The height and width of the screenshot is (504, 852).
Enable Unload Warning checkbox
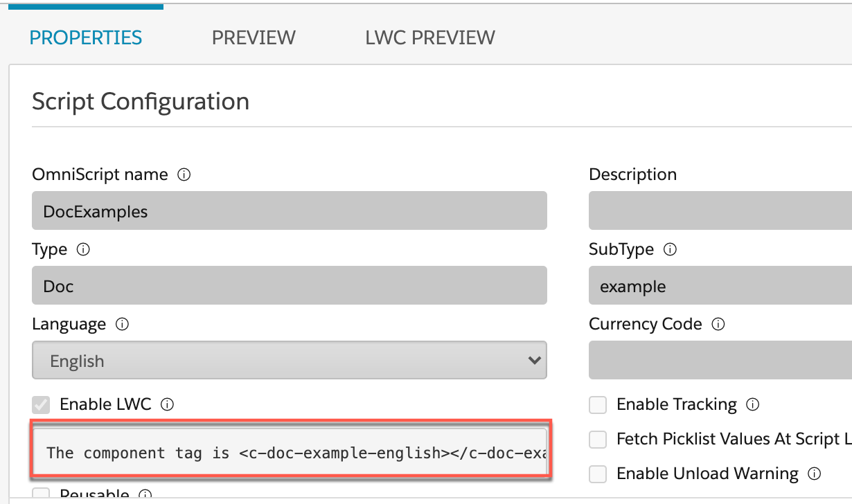(597, 474)
